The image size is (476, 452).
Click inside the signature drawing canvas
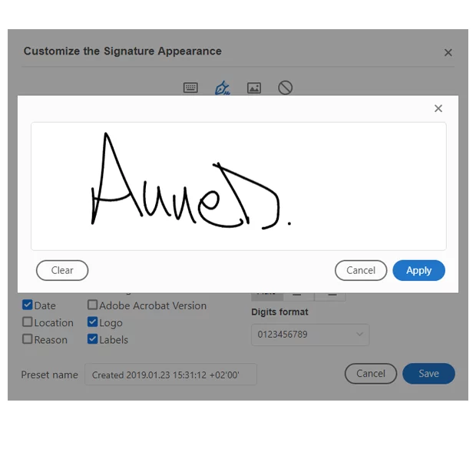point(239,186)
